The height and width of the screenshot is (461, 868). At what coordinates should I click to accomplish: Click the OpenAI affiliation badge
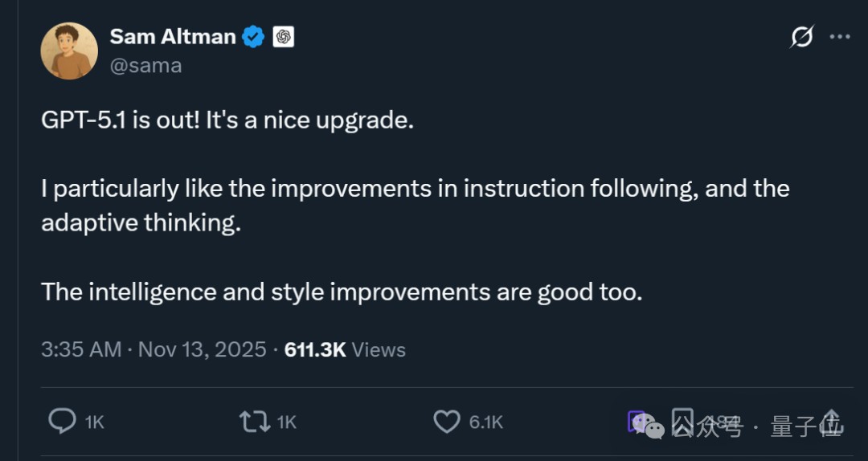(x=283, y=36)
